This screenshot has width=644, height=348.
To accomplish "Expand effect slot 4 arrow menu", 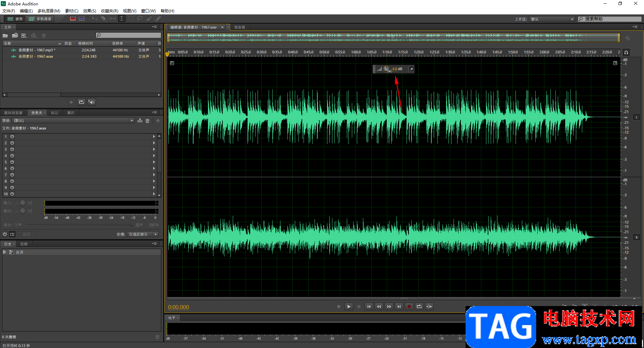I will pyautogui.click(x=154, y=156).
